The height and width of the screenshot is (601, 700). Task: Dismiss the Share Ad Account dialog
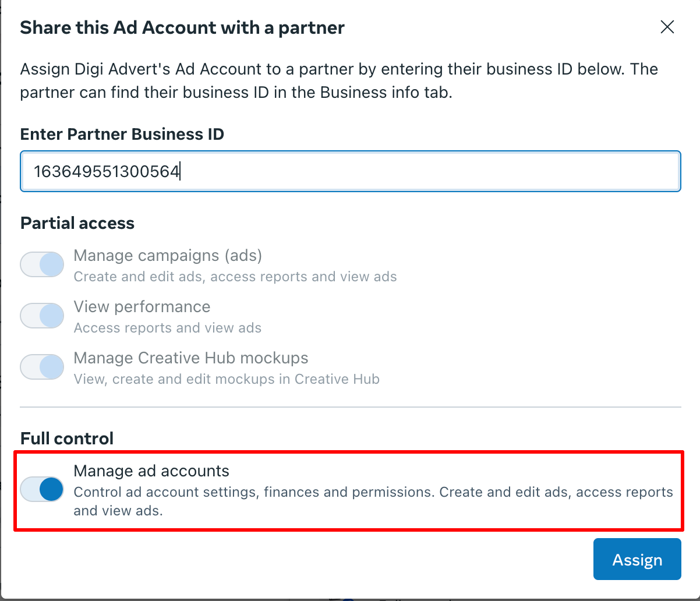pos(667,27)
